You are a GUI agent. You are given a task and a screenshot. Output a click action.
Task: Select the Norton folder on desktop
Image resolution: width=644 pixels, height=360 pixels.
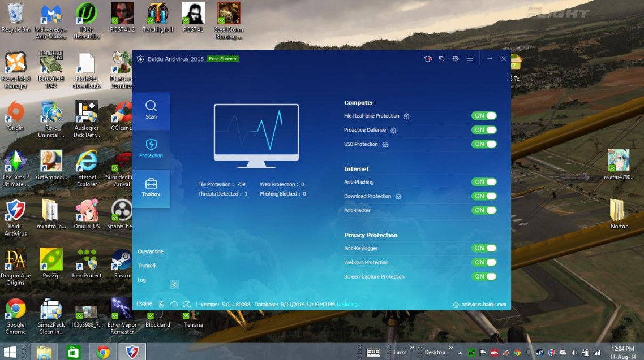619,214
